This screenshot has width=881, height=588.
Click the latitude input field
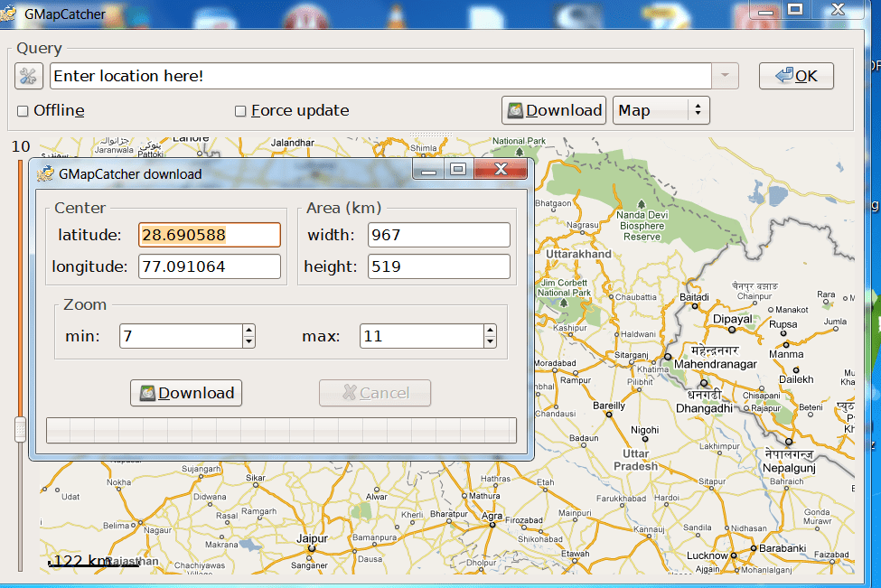[210, 235]
